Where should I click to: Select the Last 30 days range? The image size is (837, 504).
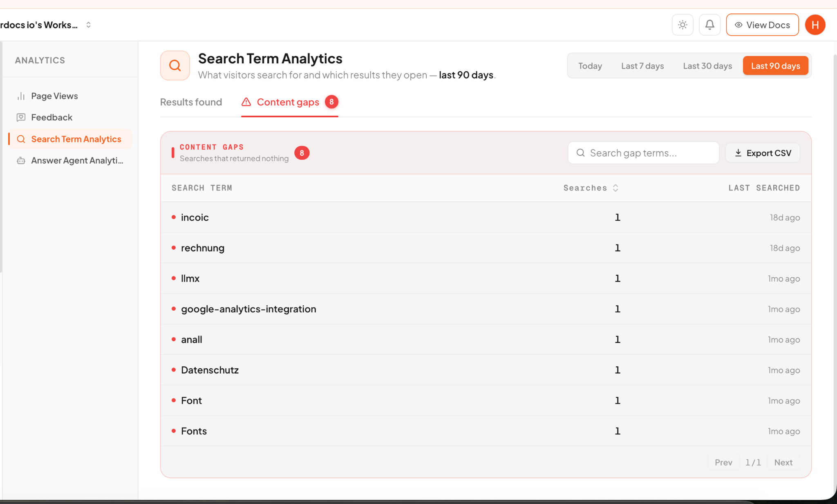pyautogui.click(x=707, y=66)
